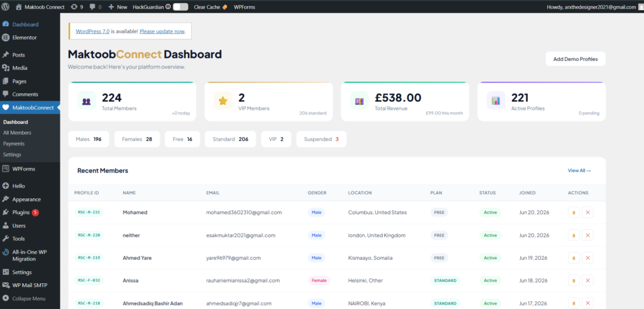The height and width of the screenshot is (309, 644).
Task: Click STANDARD plan badge for Anissa
Action: click(445, 281)
